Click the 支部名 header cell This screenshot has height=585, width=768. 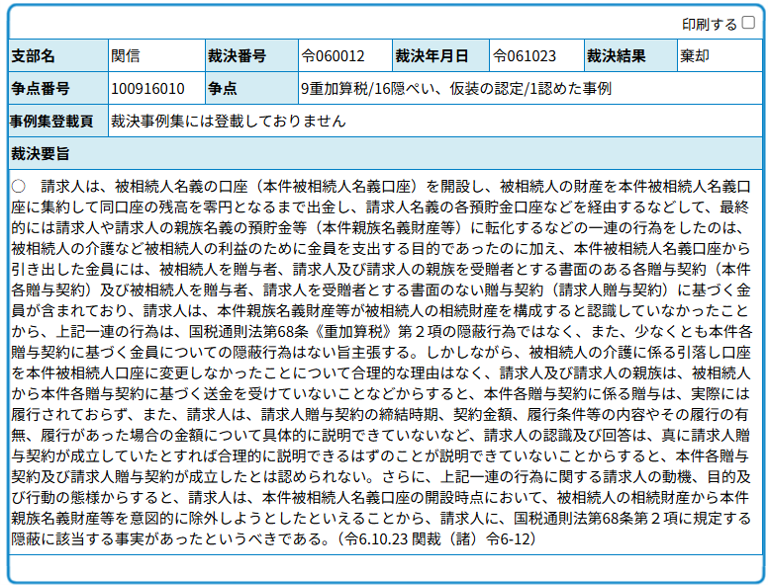[x=58, y=56]
